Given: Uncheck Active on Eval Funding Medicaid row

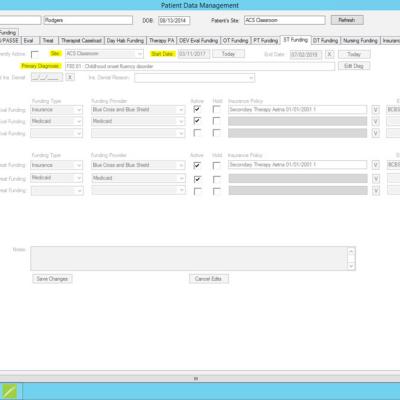Looking at the screenshot, I should click(197, 121).
